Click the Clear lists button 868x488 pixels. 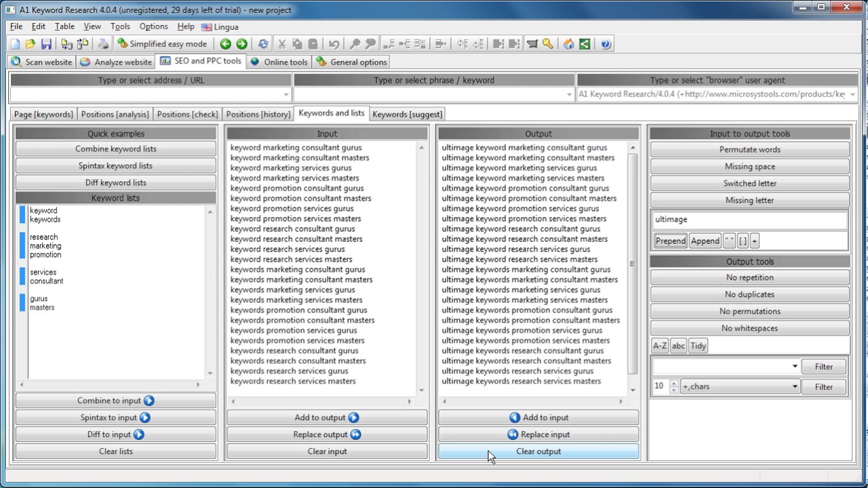[x=116, y=451]
